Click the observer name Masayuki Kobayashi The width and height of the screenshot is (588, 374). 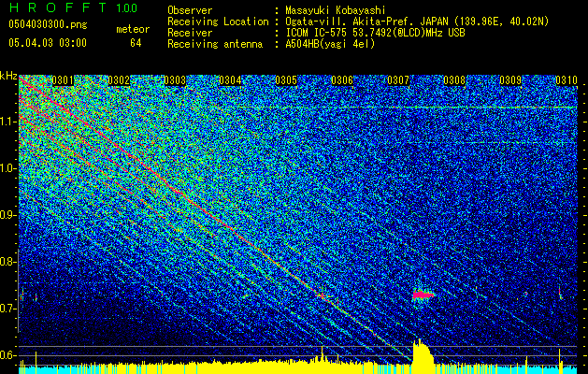335,11
